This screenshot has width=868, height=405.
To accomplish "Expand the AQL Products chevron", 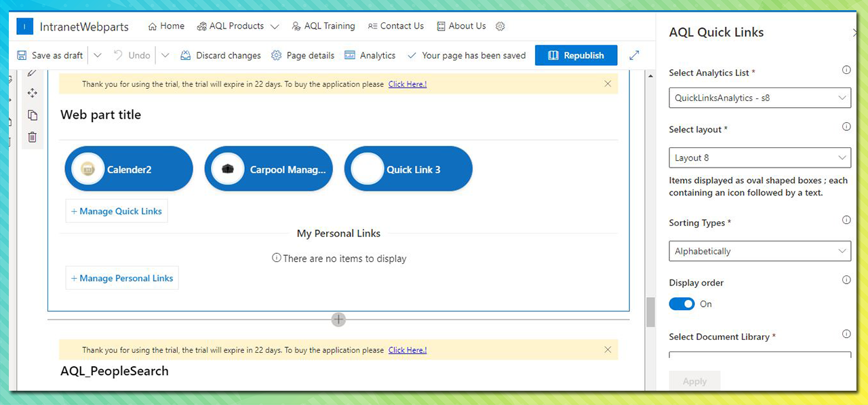I will click(275, 26).
